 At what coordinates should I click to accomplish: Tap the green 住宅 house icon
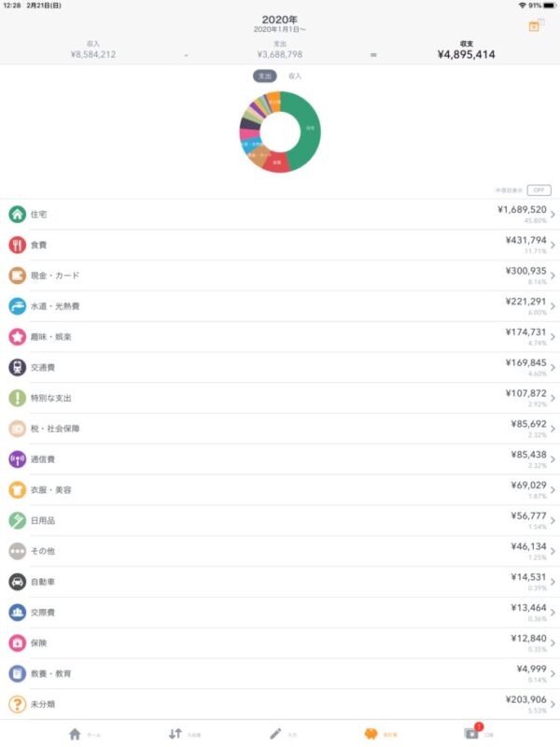click(18, 215)
